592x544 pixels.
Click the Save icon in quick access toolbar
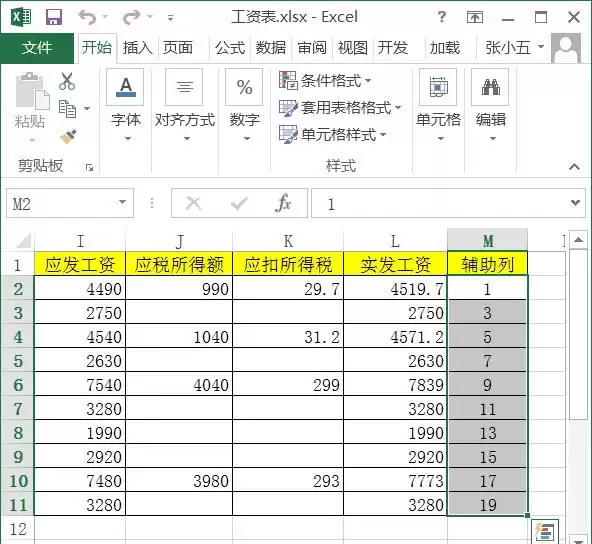coord(54,17)
